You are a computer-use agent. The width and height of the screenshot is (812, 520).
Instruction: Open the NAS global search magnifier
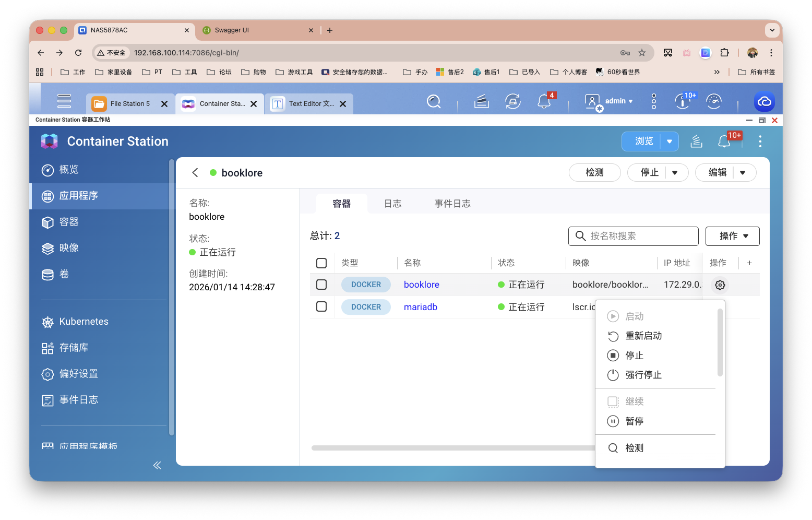(434, 102)
